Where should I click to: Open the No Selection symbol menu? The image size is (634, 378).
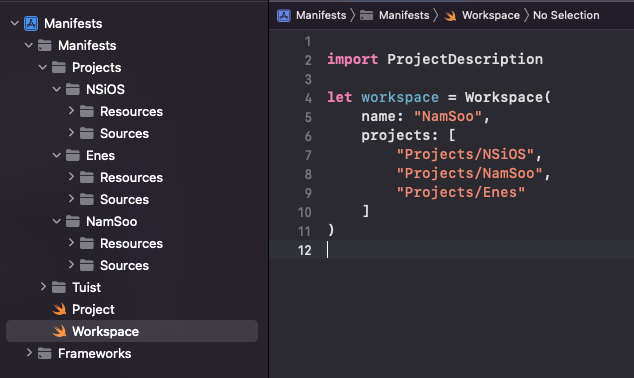click(x=566, y=15)
